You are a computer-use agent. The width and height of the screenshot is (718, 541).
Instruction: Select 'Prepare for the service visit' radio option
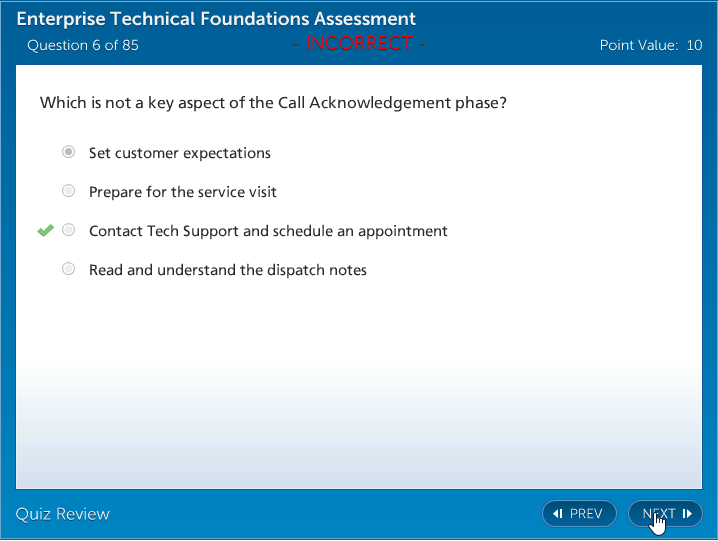coord(68,191)
